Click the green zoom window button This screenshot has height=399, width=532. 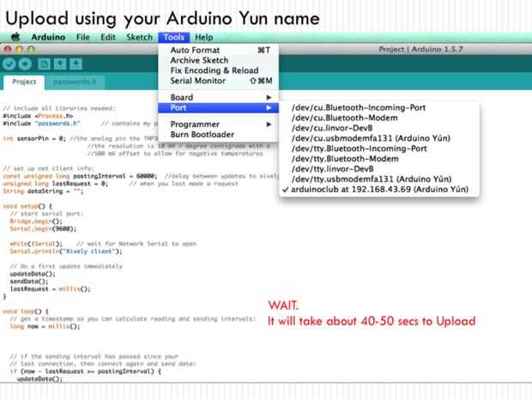(31, 49)
